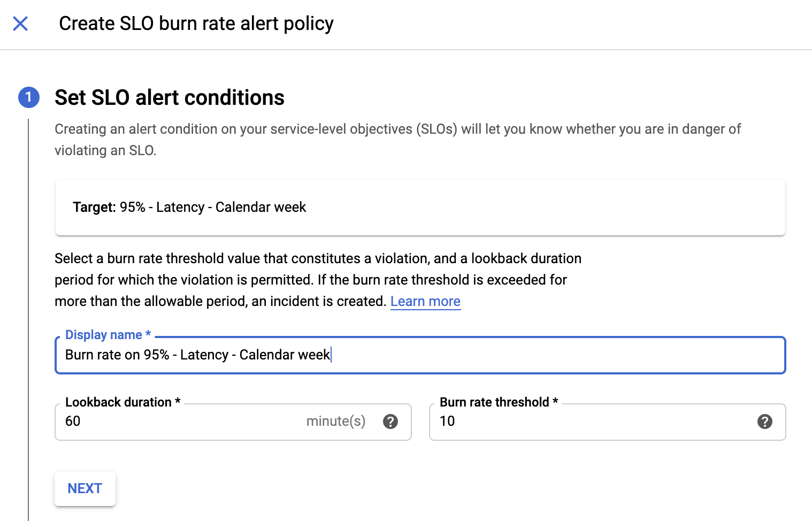Click the Burn rate threshold value 10
The width and height of the screenshot is (812, 521).
448,421
